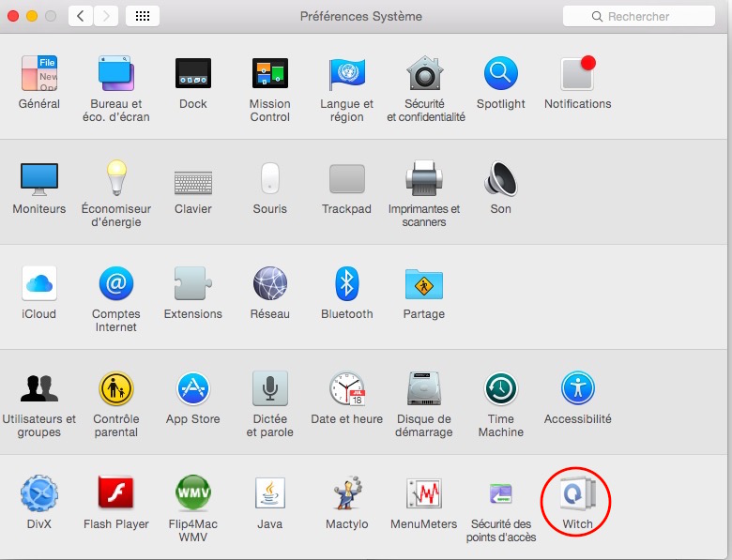Click the show all preferences grid button
Viewport: 732px width, 560px height.
point(142,16)
